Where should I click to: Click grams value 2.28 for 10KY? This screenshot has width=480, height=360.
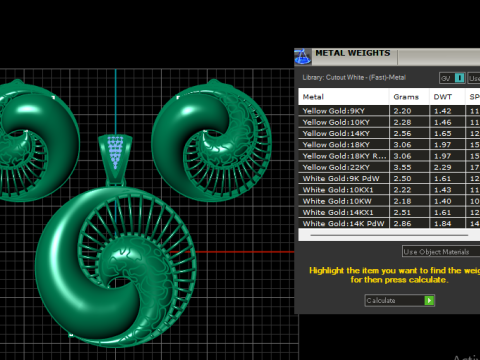[402, 122]
